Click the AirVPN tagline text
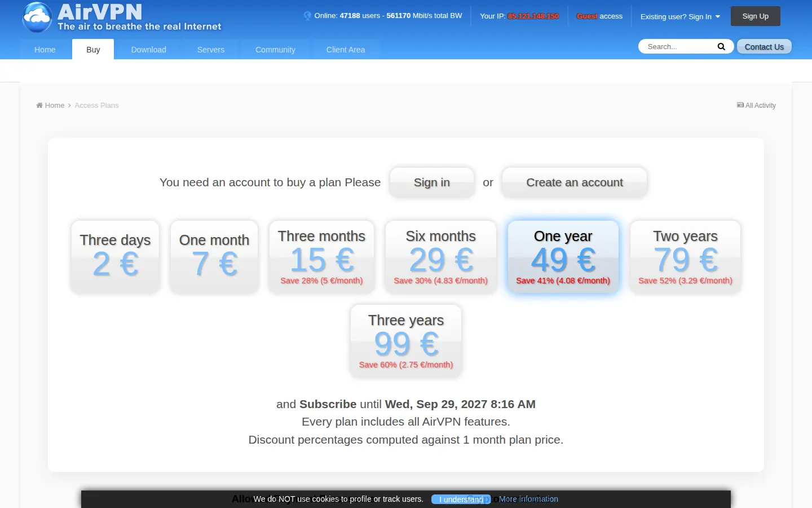The image size is (812, 508). [139, 27]
